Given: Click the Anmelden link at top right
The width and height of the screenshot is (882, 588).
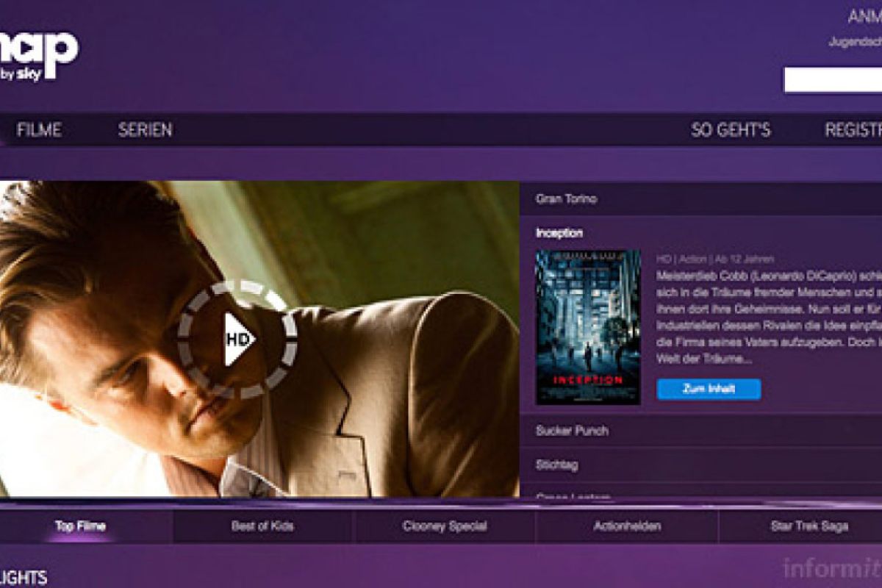Looking at the screenshot, I should [x=864, y=17].
